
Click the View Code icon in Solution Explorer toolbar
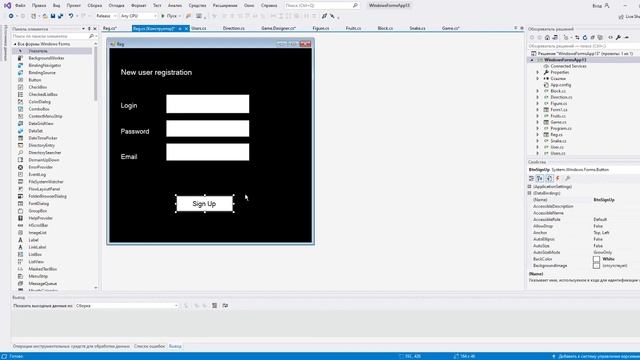coord(611,38)
